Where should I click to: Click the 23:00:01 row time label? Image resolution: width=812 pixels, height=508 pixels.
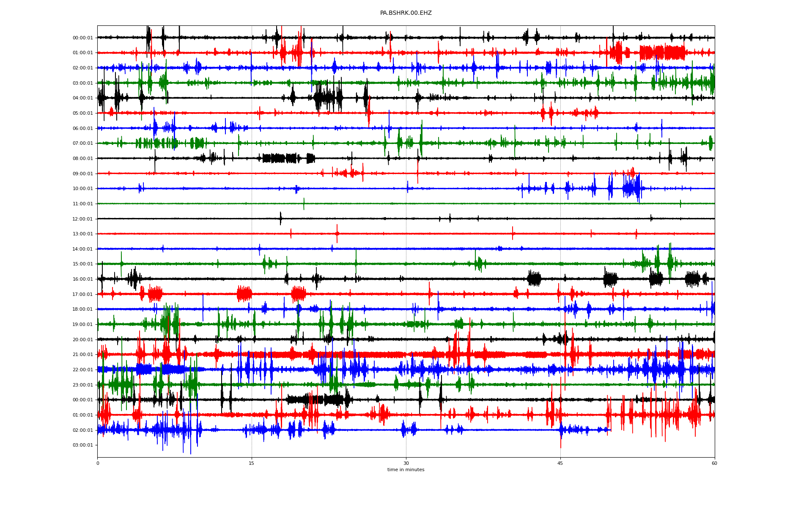point(82,385)
